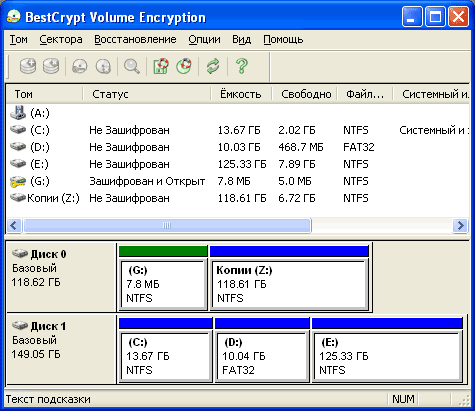Click the Диск 1 disk icon
This screenshot has width=475, height=411.
(20, 325)
